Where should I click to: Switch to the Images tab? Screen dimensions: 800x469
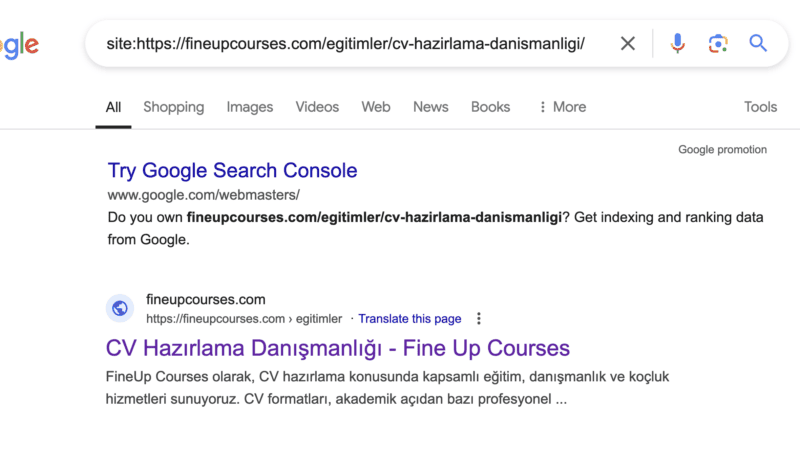pyautogui.click(x=249, y=107)
